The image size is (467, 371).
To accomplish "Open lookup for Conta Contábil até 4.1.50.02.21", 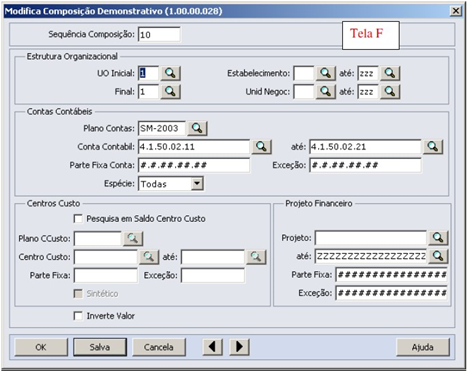I will click(433, 147).
